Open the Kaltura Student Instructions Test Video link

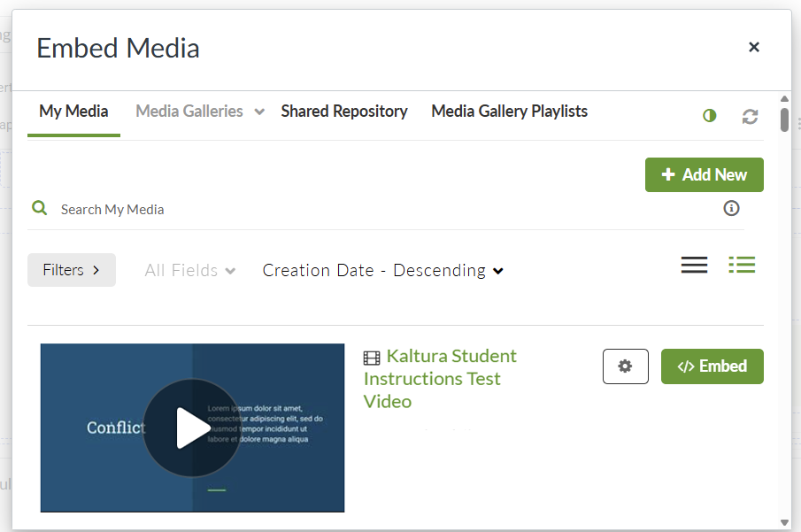(x=440, y=378)
